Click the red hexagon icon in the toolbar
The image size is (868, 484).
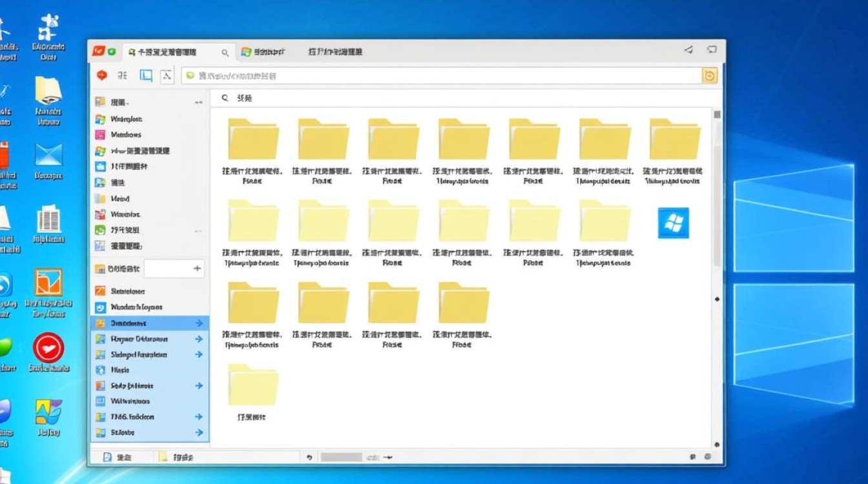[101, 76]
